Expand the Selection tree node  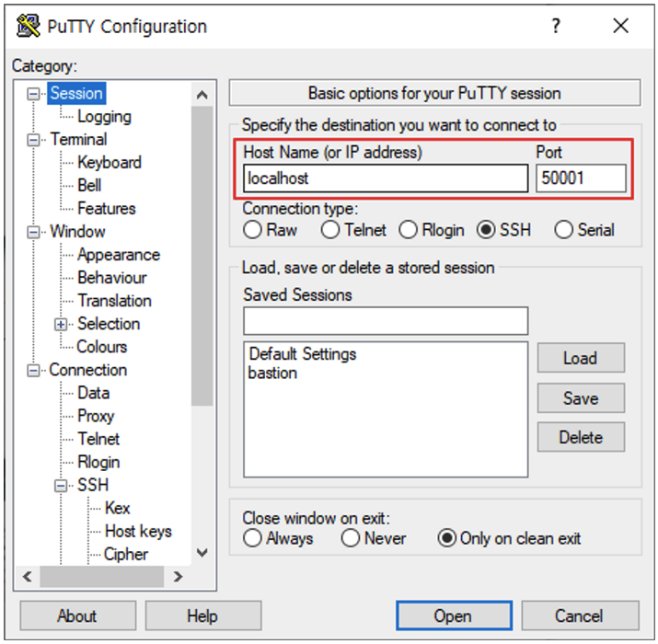(x=62, y=324)
